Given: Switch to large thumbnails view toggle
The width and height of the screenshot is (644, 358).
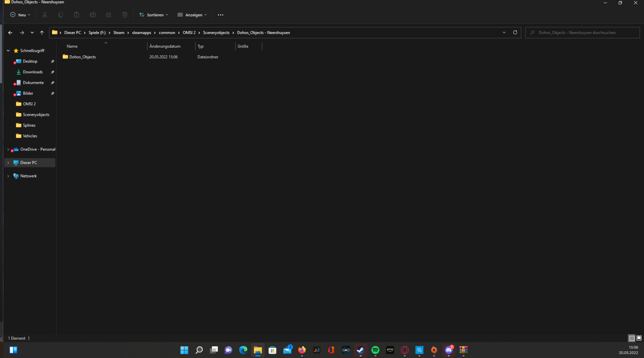Looking at the screenshot, I should coord(639,338).
